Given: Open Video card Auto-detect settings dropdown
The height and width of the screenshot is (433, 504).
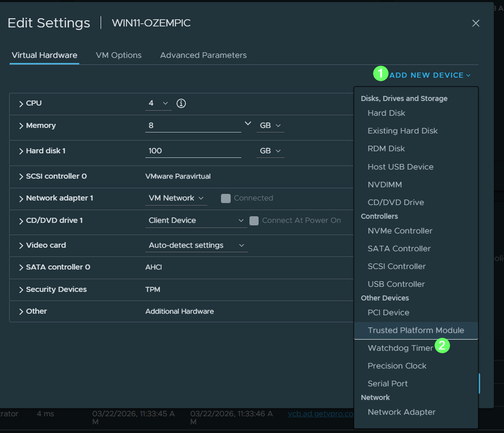Looking at the screenshot, I should 196,245.
